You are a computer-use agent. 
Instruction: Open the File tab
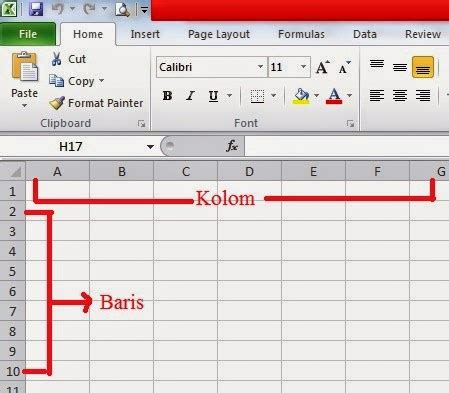tap(28, 34)
